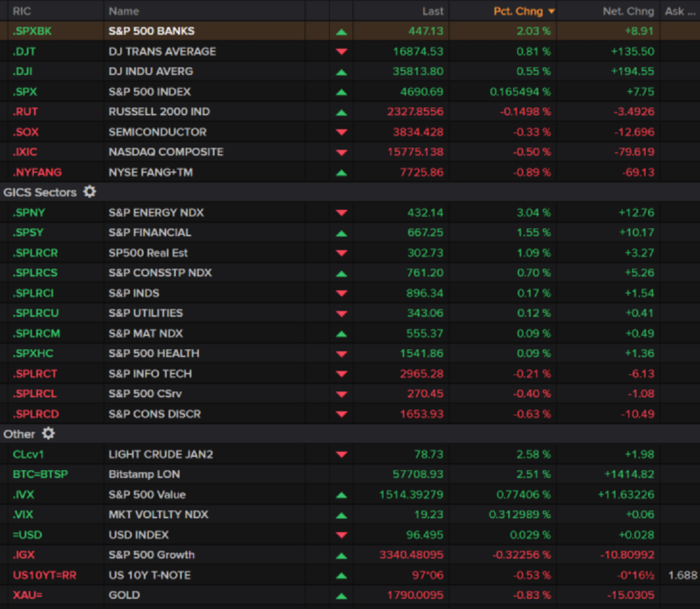Open the Other section settings gear

point(48,434)
